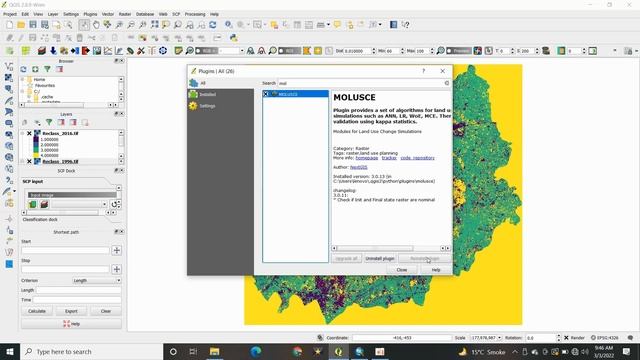Open the Python console icon

coord(233,38)
